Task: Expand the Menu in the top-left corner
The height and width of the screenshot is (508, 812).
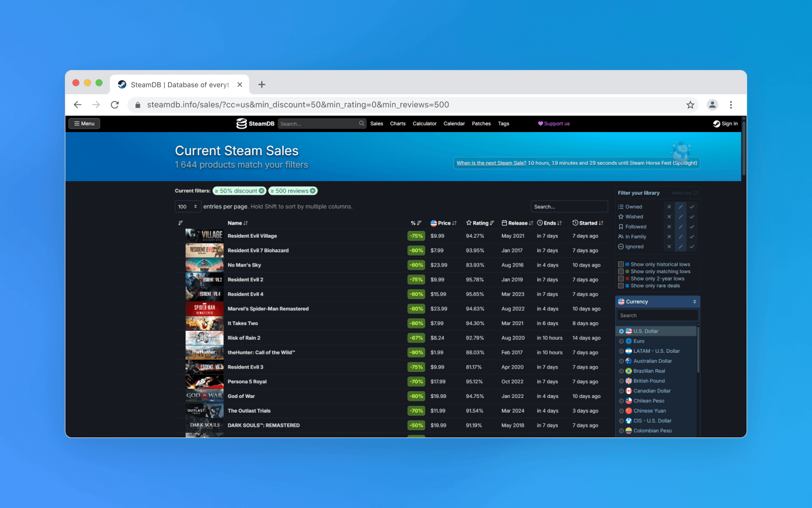Action: 83,123
